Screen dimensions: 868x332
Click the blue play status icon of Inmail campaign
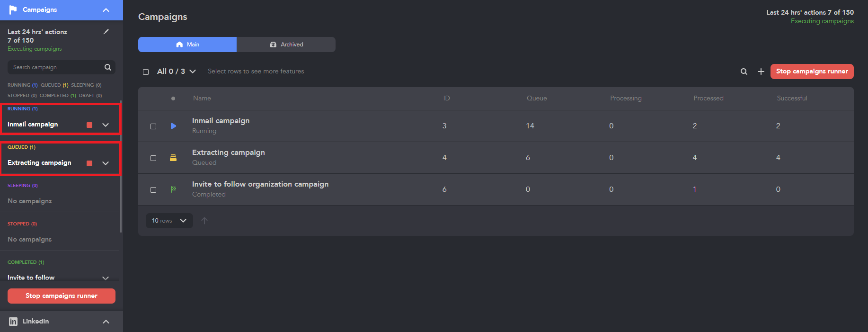pos(173,126)
